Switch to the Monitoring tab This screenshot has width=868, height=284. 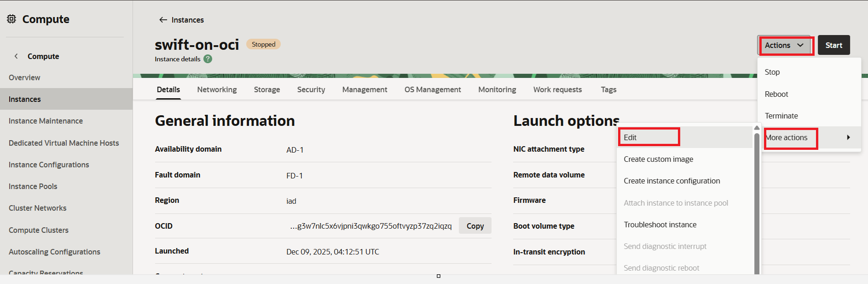pyautogui.click(x=497, y=89)
